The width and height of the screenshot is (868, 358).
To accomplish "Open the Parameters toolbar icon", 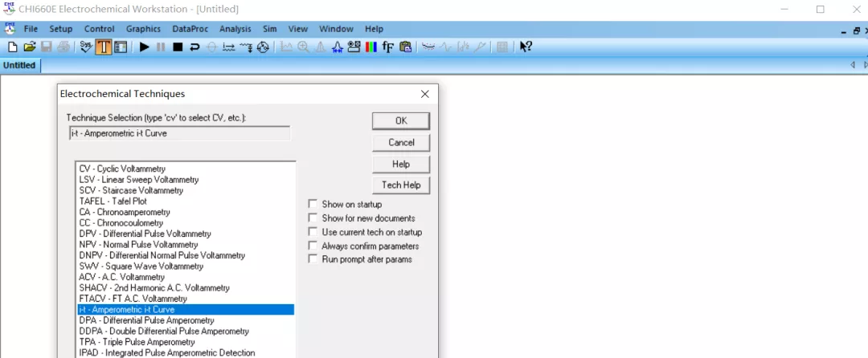I will click(x=121, y=47).
